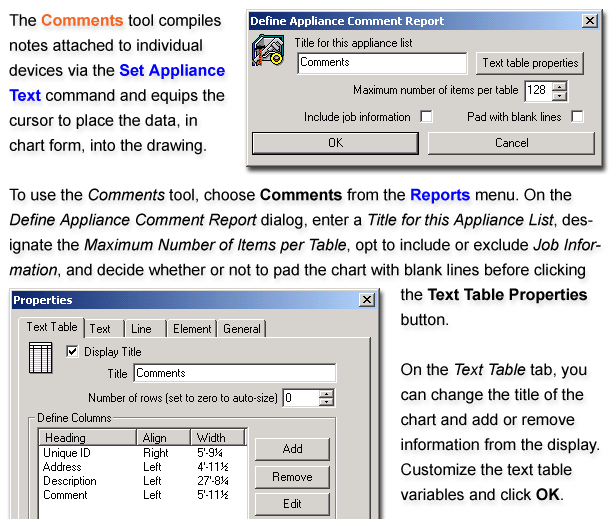
Task: Click the Title field in Properties
Action: pos(235,373)
